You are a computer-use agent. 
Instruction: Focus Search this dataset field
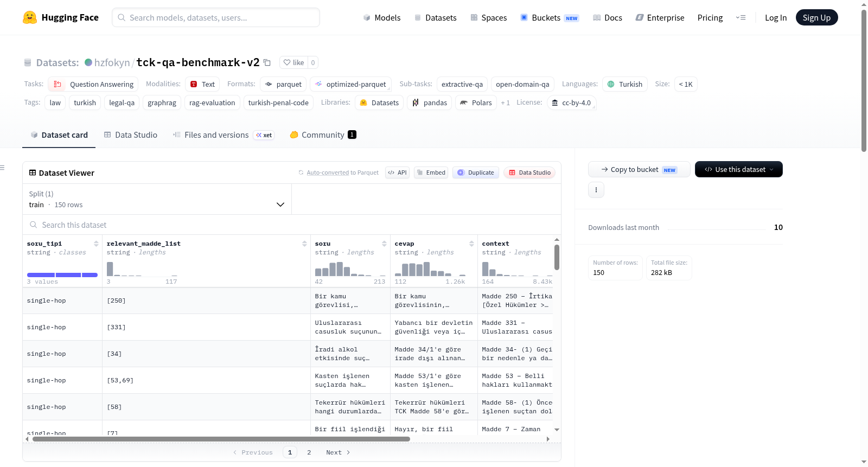[x=292, y=225]
